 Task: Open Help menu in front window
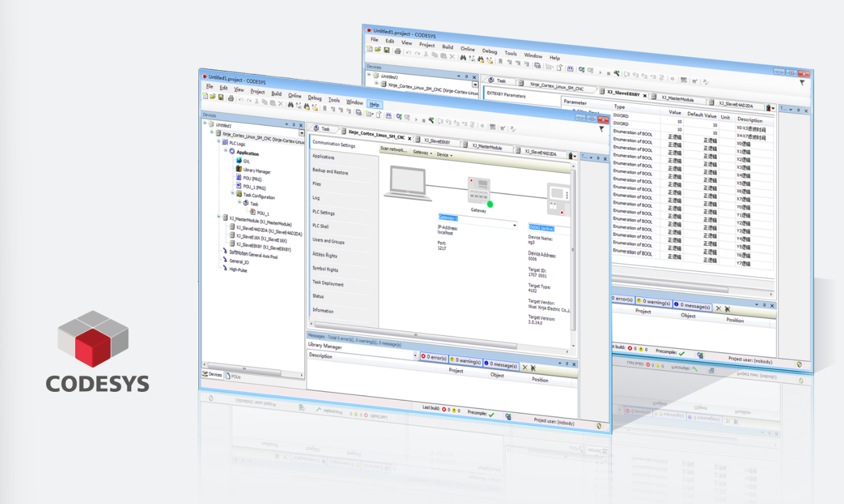(374, 104)
